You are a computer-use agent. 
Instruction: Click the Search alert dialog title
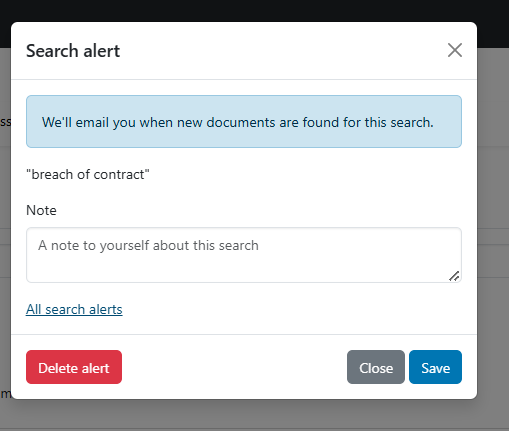point(73,51)
